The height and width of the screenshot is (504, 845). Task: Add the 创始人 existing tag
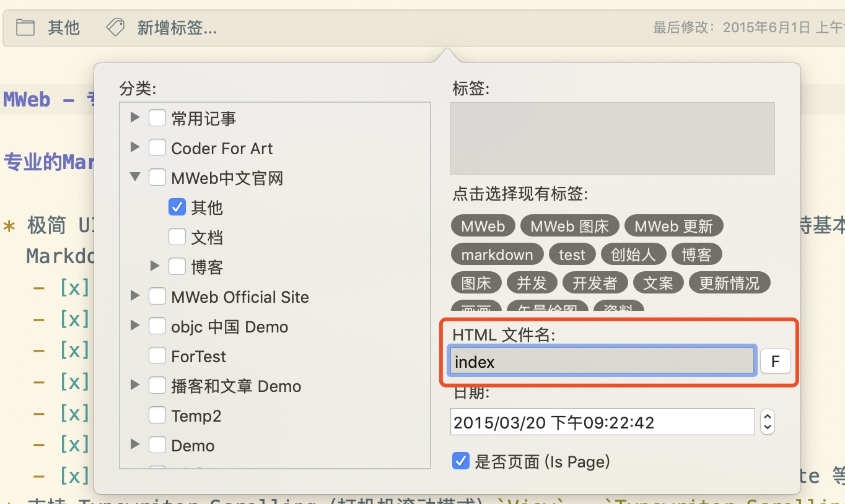(633, 255)
